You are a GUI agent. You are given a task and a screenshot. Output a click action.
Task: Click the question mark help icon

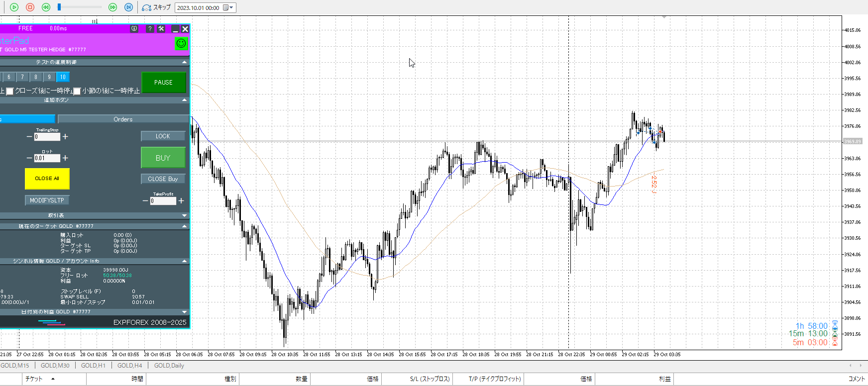[150, 29]
